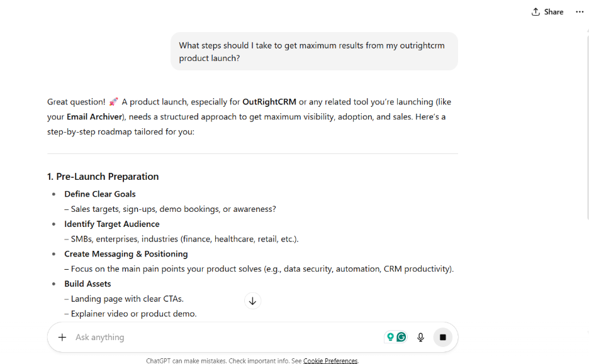Image resolution: width=589 pixels, height=364 pixels.
Task: Click the 'Define Clear Goals' bullet
Action: point(100,194)
